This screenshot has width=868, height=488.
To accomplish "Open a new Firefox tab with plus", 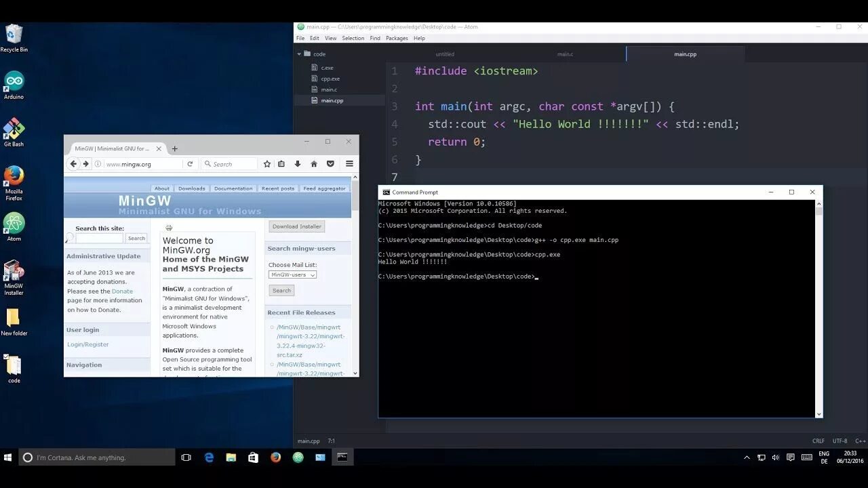I will 174,148.
